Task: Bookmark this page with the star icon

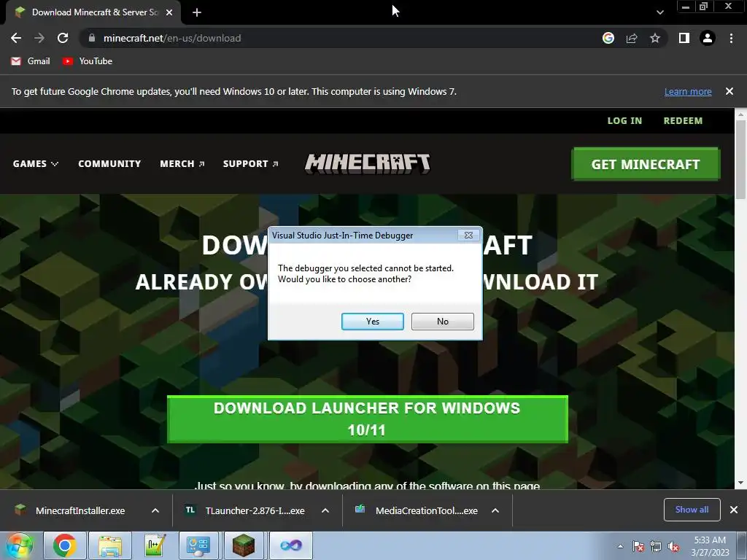Action: 655,38
